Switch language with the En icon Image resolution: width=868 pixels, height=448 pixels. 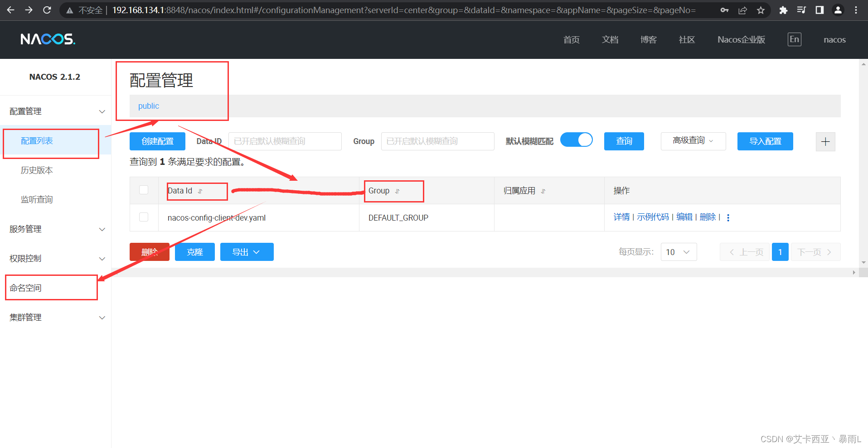coord(794,39)
